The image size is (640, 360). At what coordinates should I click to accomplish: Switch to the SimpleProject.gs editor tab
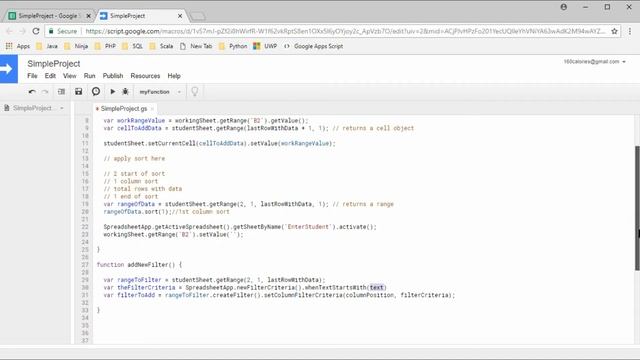coord(124,109)
